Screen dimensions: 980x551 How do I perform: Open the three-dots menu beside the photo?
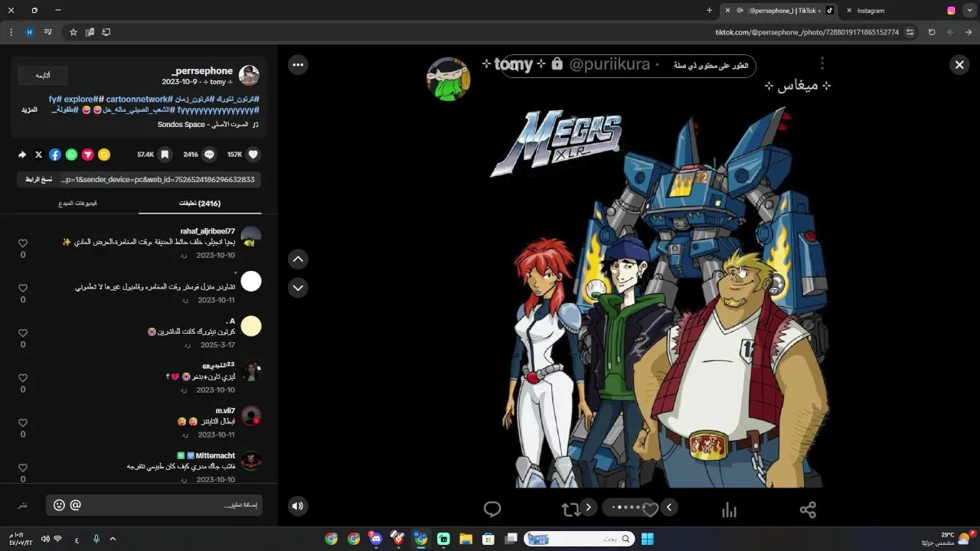tap(298, 65)
